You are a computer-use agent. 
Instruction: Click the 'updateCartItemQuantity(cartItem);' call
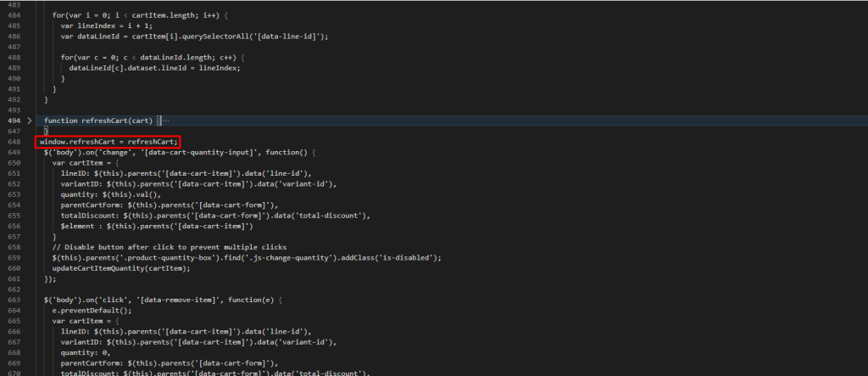click(x=120, y=267)
